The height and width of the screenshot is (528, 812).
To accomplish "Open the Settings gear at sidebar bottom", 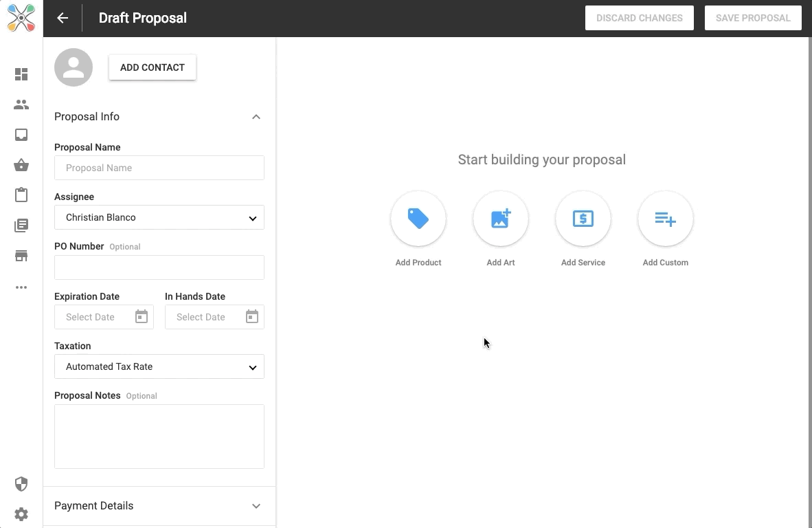I will pyautogui.click(x=21, y=514).
